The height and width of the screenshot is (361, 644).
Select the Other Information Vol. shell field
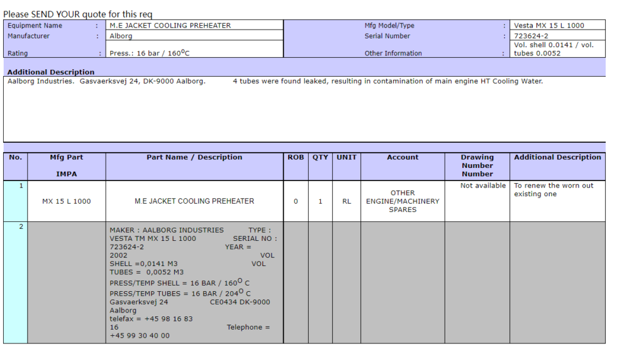point(557,49)
